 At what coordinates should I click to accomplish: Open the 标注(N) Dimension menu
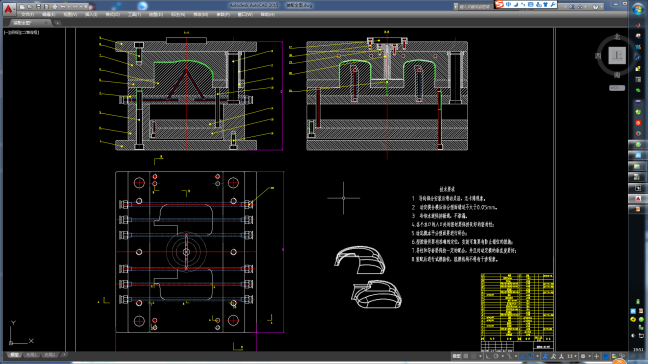(178, 14)
